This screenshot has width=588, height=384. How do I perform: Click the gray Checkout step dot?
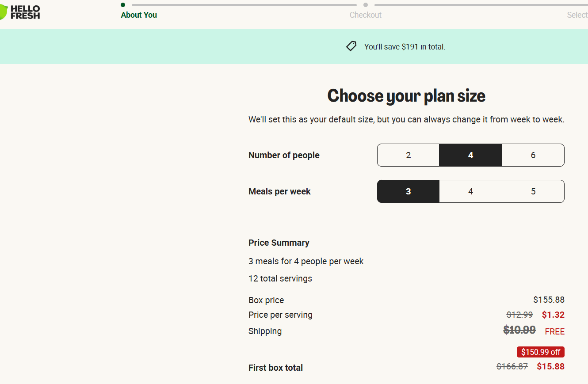pos(366,5)
